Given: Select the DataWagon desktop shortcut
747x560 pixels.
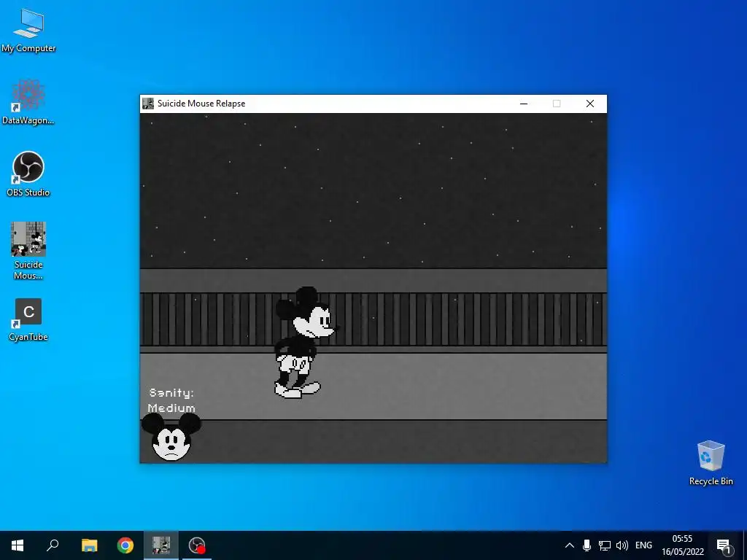Looking at the screenshot, I should click(x=28, y=102).
